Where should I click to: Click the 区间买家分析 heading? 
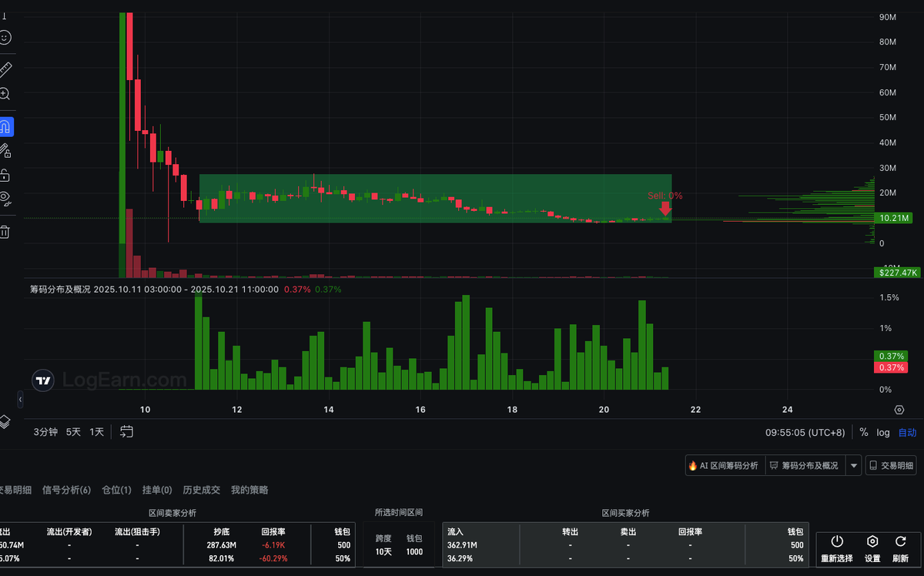[625, 513]
